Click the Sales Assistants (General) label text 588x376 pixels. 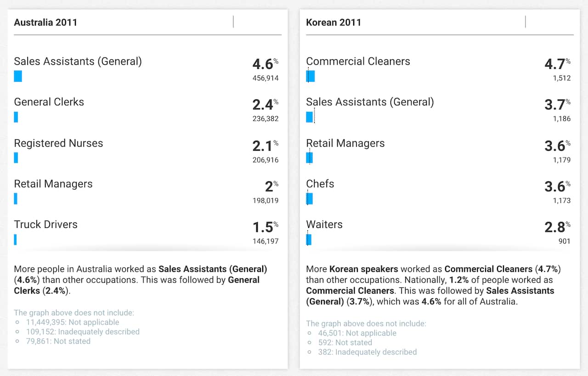point(78,61)
